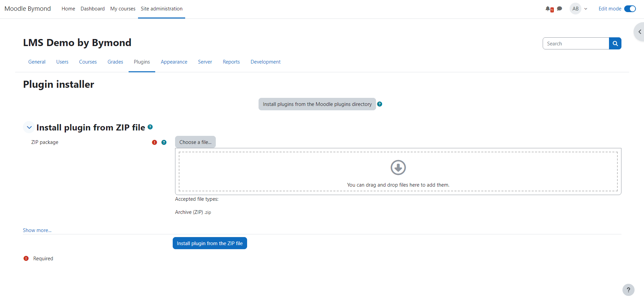The height and width of the screenshot is (306, 644).
Task: Open help beside Install plugin from ZIP heading
Action: click(x=150, y=127)
